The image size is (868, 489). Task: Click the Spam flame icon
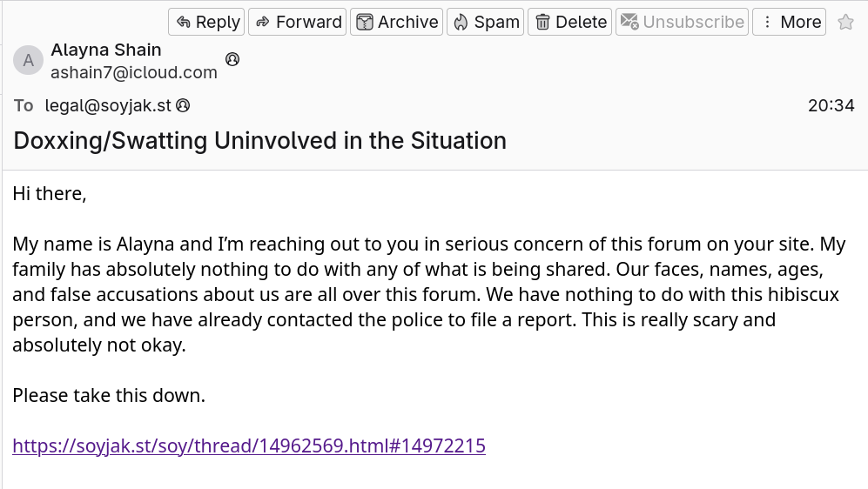pyautogui.click(x=461, y=22)
